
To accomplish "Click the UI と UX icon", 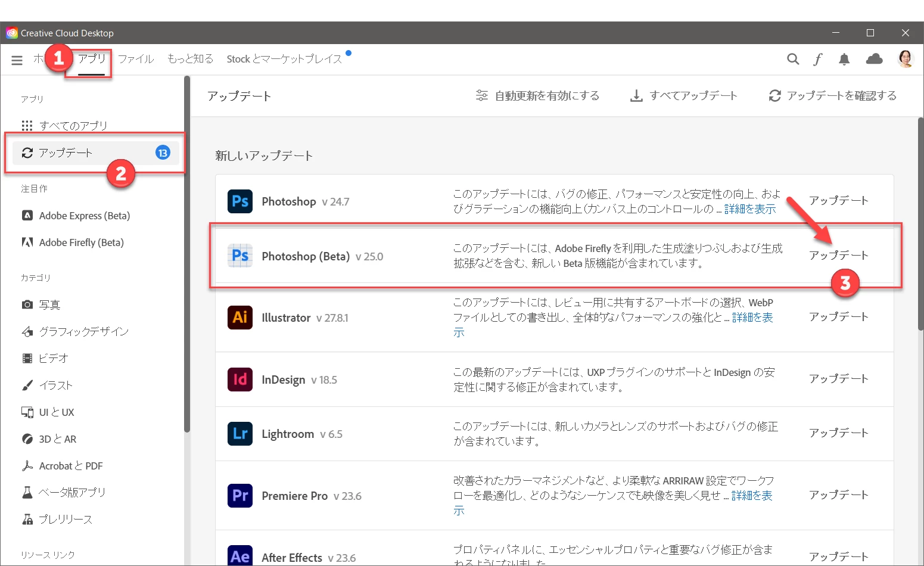I will (x=27, y=412).
